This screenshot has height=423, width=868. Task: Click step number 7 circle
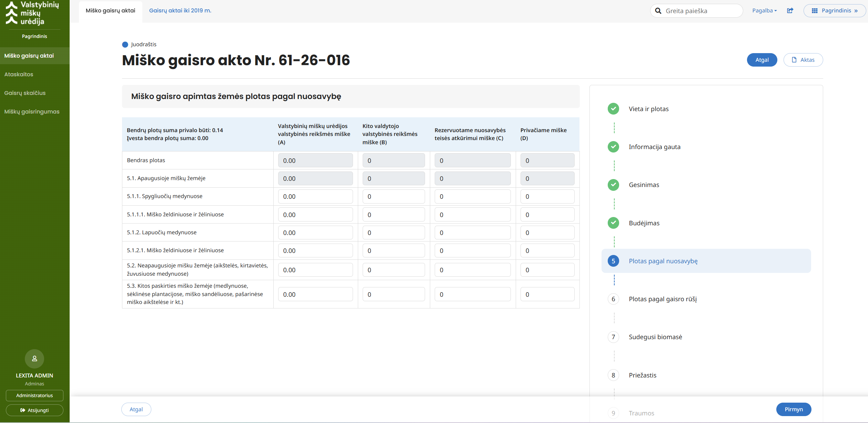[x=613, y=337]
